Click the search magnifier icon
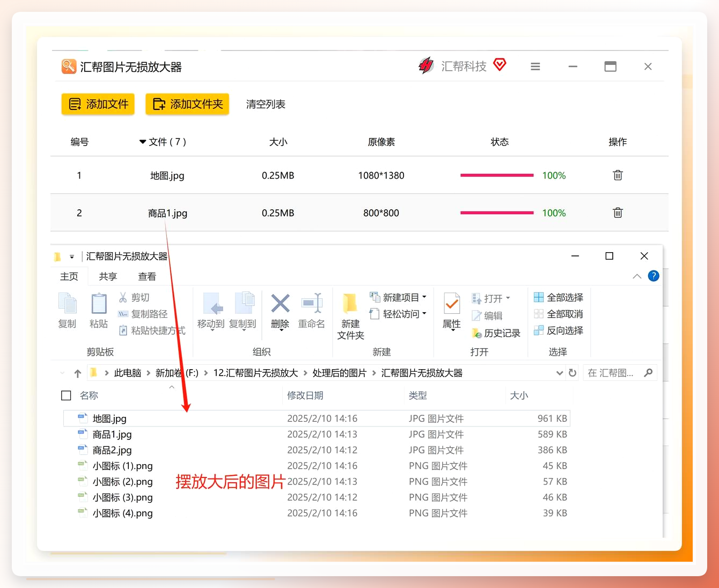Image resolution: width=719 pixels, height=588 pixels. click(648, 373)
